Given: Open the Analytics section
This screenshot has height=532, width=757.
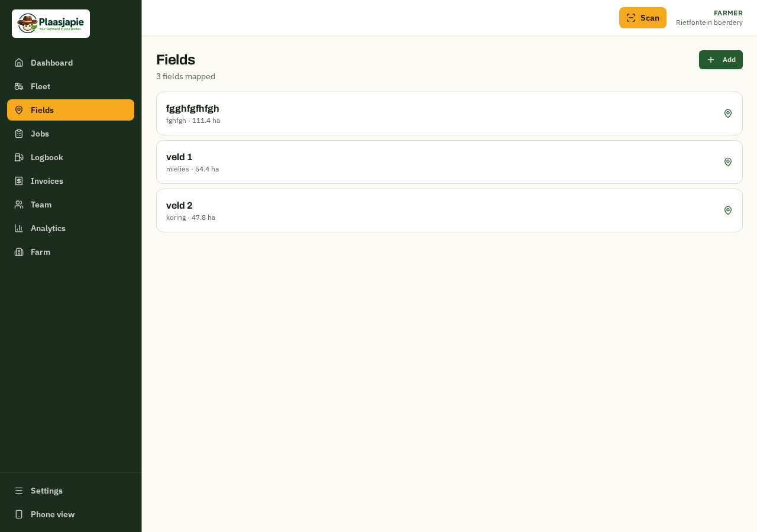Looking at the screenshot, I should point(70,228).
